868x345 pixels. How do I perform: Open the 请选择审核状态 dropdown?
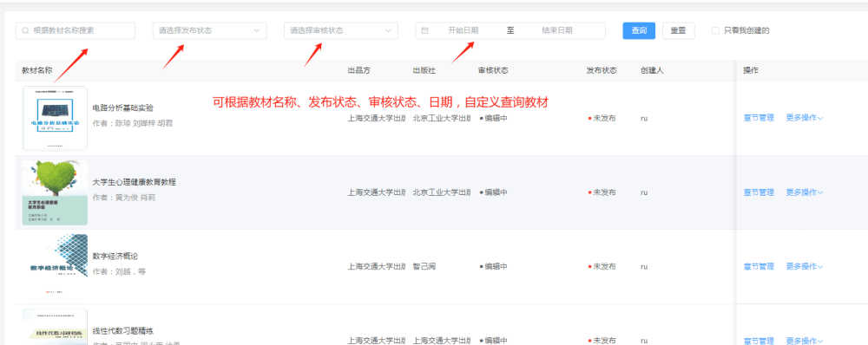pyautogui.click(x=341, y=31)
